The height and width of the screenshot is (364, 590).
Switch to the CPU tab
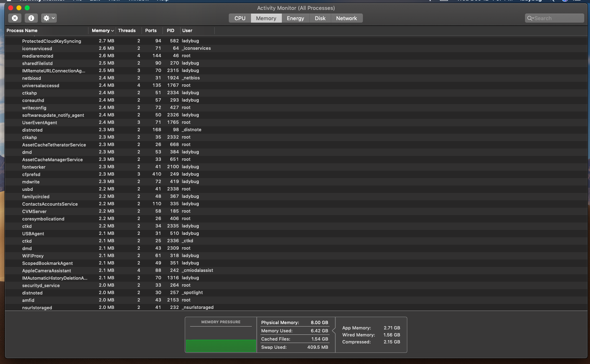point(240,18)
